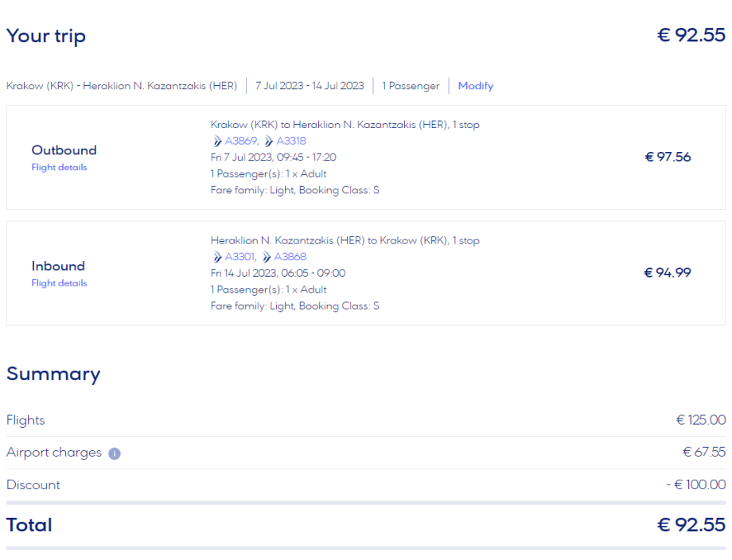Screen dimensions: 732x560
Task: Click the inbound '1 stop' label
Action: tap(465, 240)
